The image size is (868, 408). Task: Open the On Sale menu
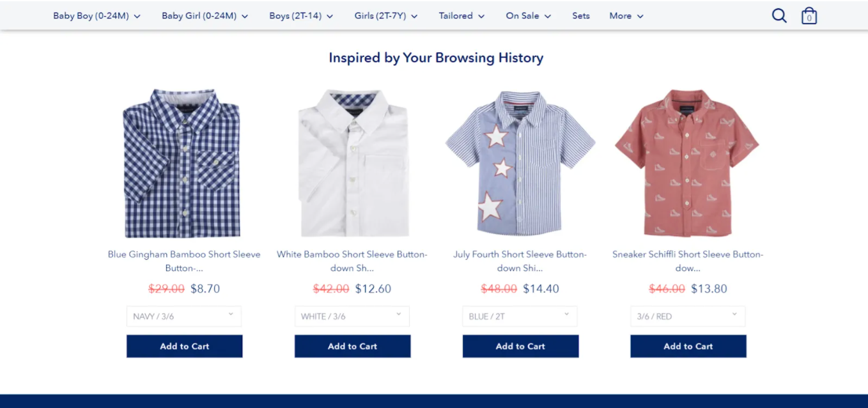point(528,16)
